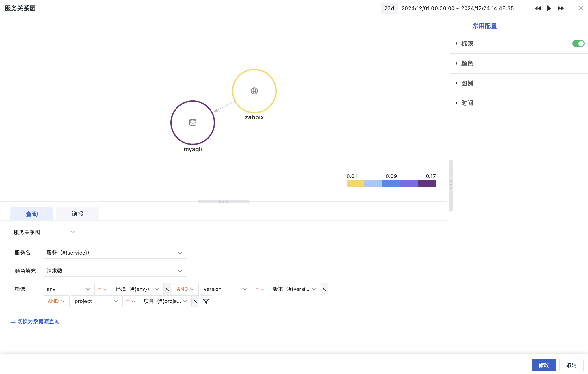
Task: Click the 修改 button
Action: point(544,365)
